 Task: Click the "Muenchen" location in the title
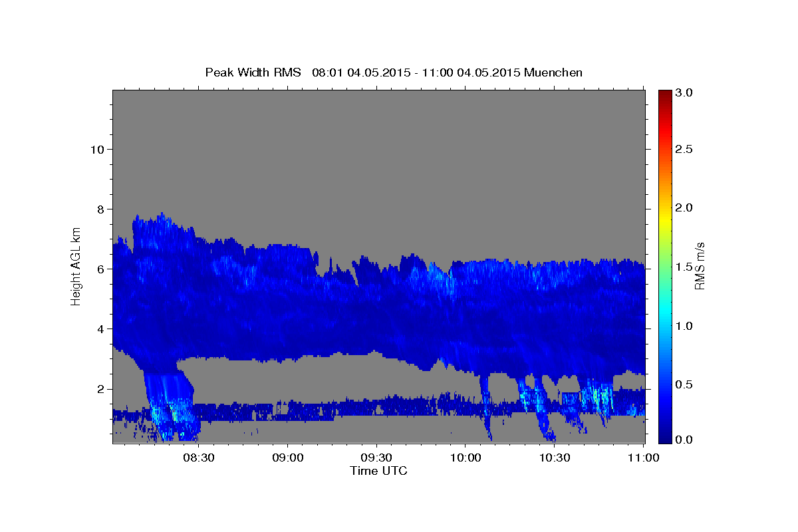point(553,72)
